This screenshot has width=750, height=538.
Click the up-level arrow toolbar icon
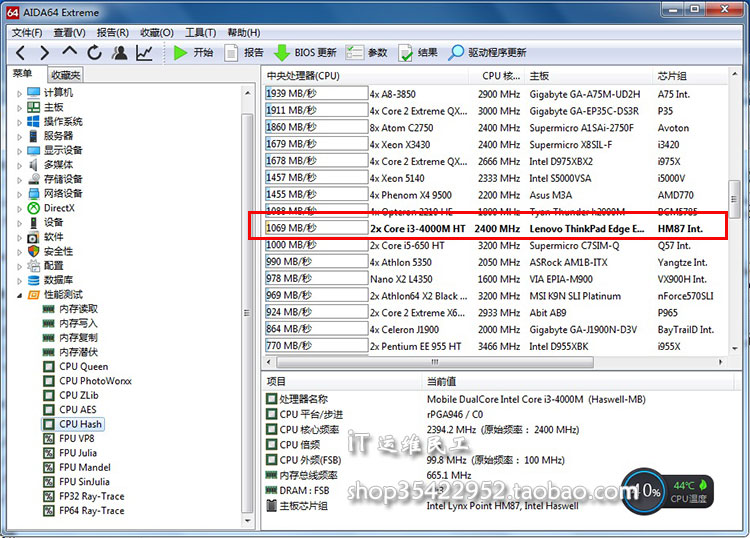pos(69,51)
